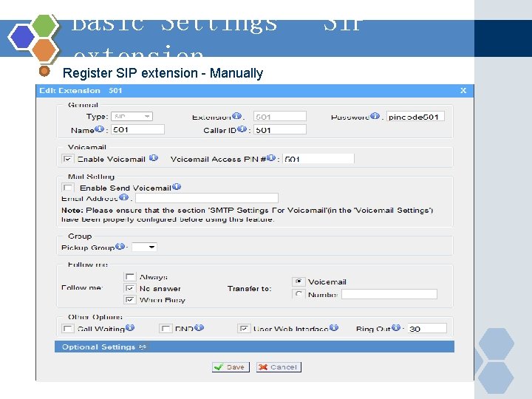The width and height of the screenshot is (532, 399).
Task: Enable the DND checkbox
Action: point(166,328)
